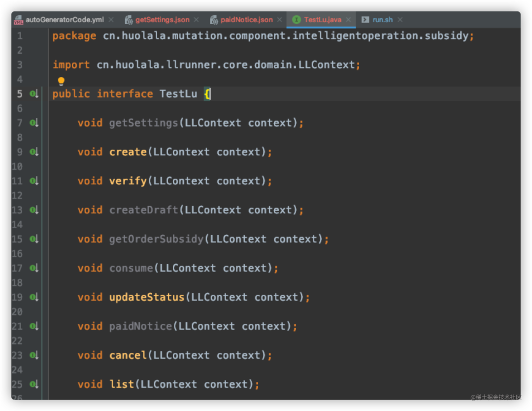Image resolution: width=532 pixels, height=411 pixels.
Task: Click the consume method name
Action: [131, 268]
